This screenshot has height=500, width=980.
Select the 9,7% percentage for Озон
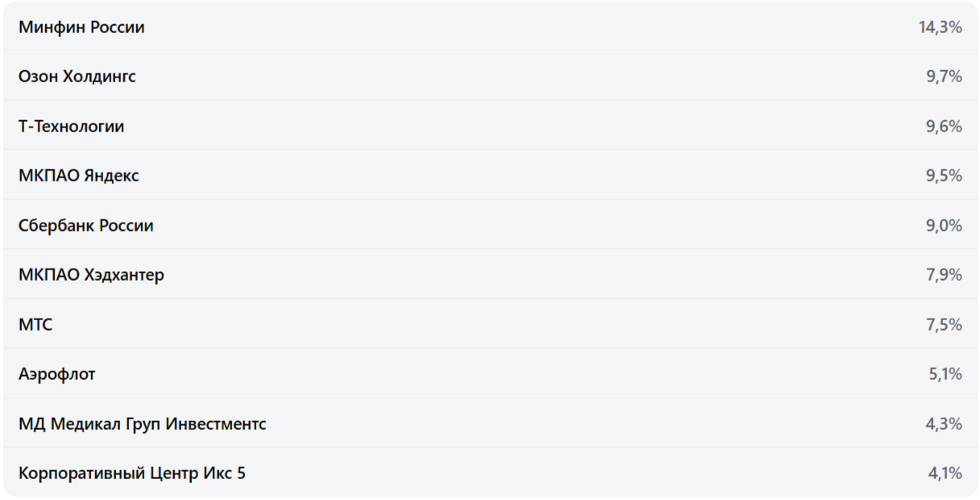[x=944, y=77]
